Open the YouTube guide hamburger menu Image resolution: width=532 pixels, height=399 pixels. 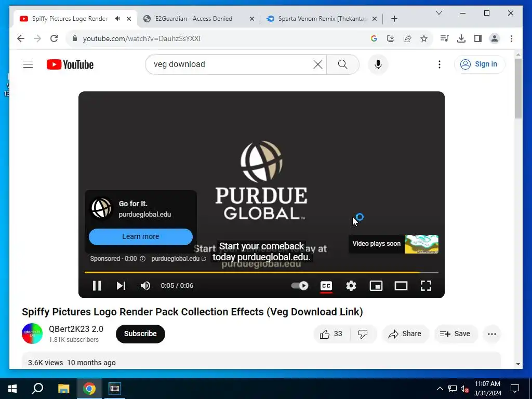click(28, 64)
